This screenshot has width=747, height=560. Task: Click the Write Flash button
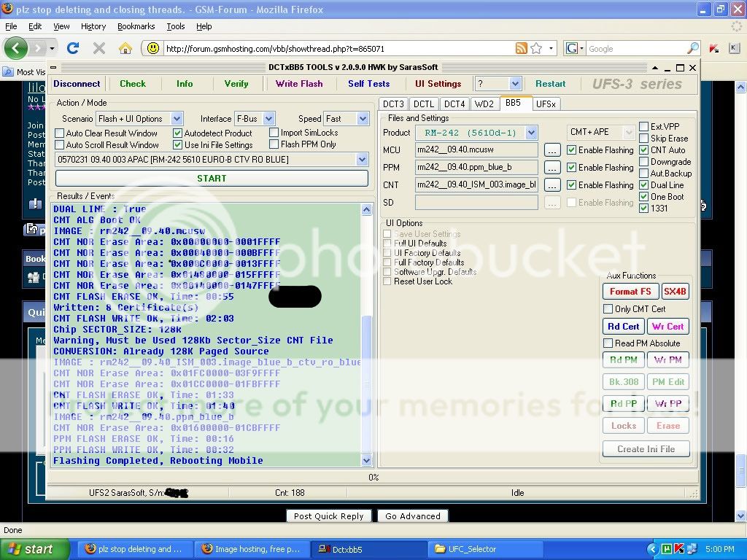pyautogui.click(x=299, y=84)
